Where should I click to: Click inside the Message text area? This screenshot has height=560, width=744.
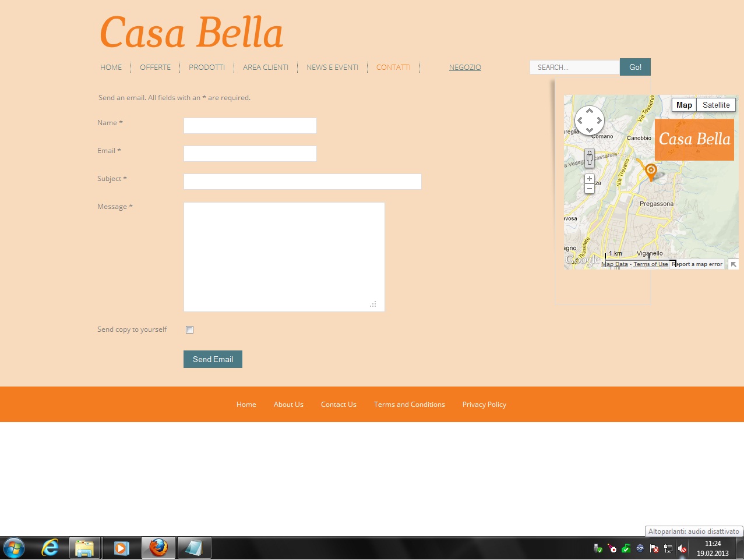tap(284, 257)
